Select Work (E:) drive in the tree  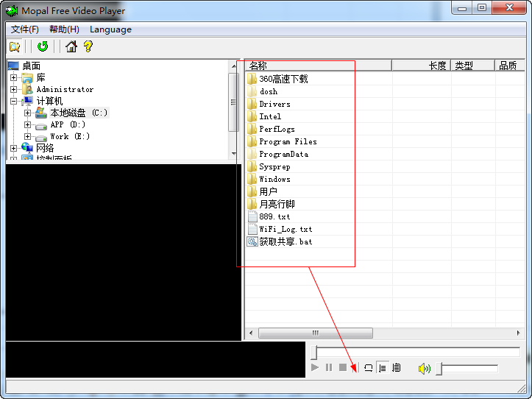pos(70,136)
